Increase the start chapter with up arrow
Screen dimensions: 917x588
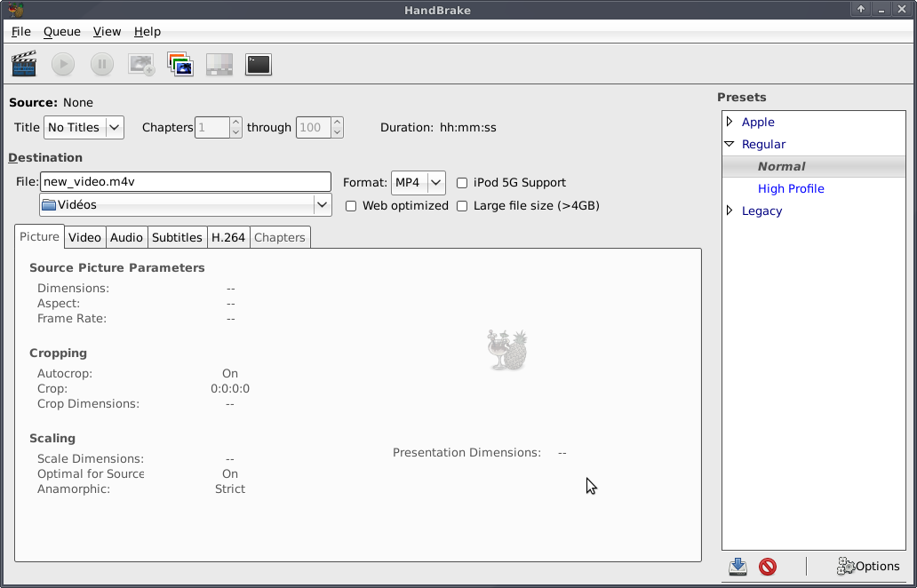pos(235,123)
